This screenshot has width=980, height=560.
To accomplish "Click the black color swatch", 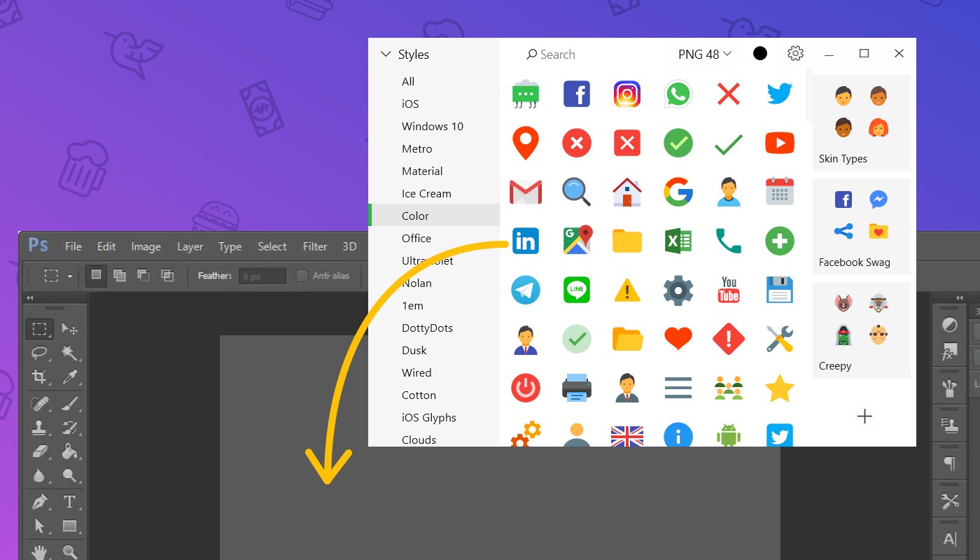I will (760, 53).
